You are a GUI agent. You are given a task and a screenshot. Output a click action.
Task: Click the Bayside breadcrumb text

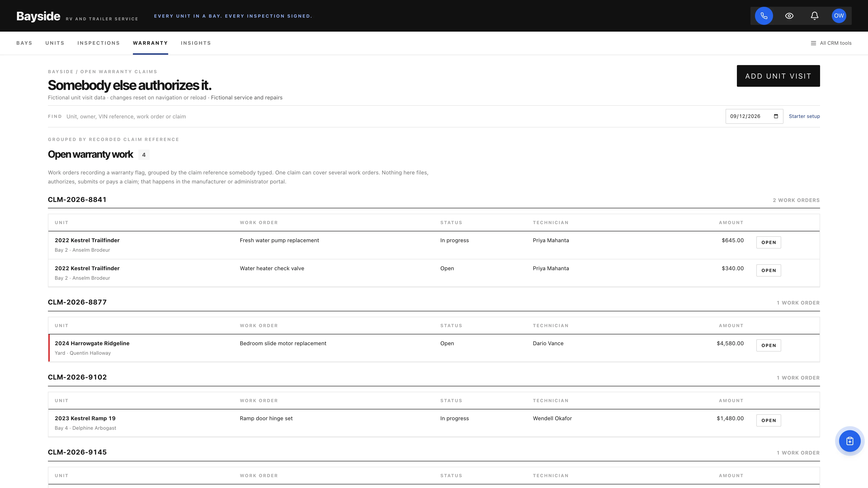point(61,72)
